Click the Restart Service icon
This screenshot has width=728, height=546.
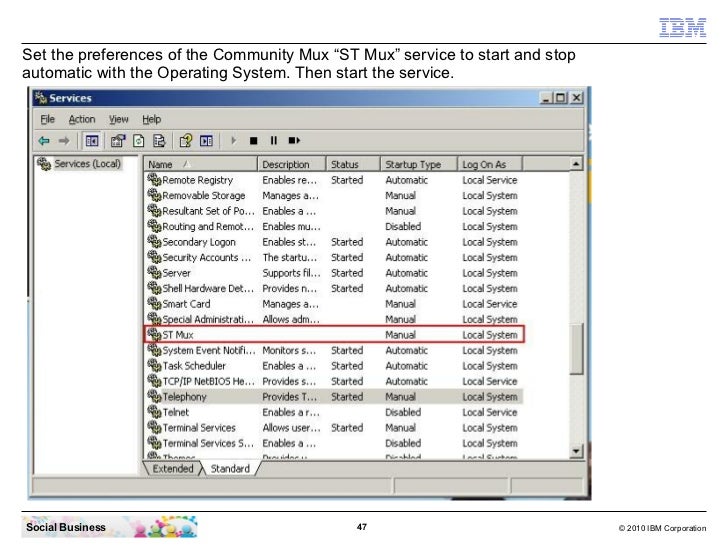pos(294,140)
